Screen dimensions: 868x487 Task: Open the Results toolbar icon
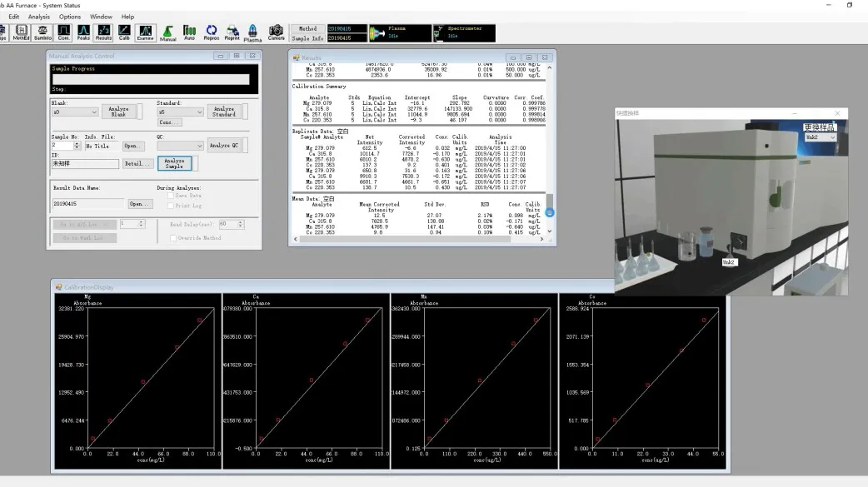103,32
